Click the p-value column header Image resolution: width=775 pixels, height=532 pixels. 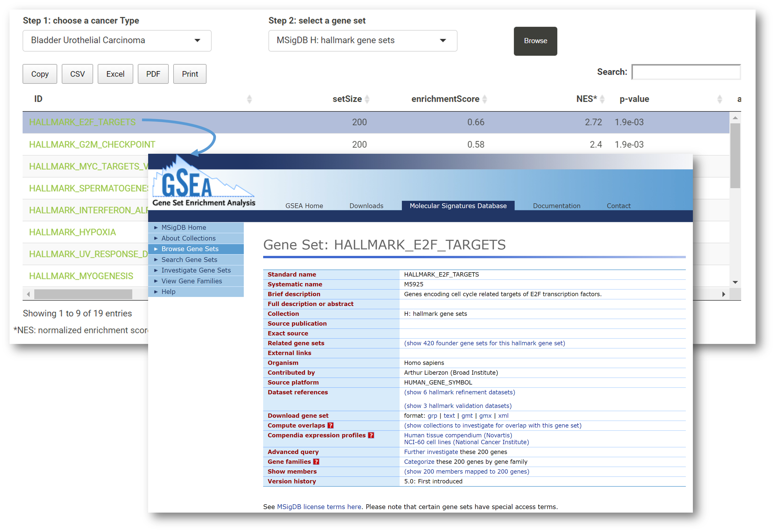pos(634,99)
